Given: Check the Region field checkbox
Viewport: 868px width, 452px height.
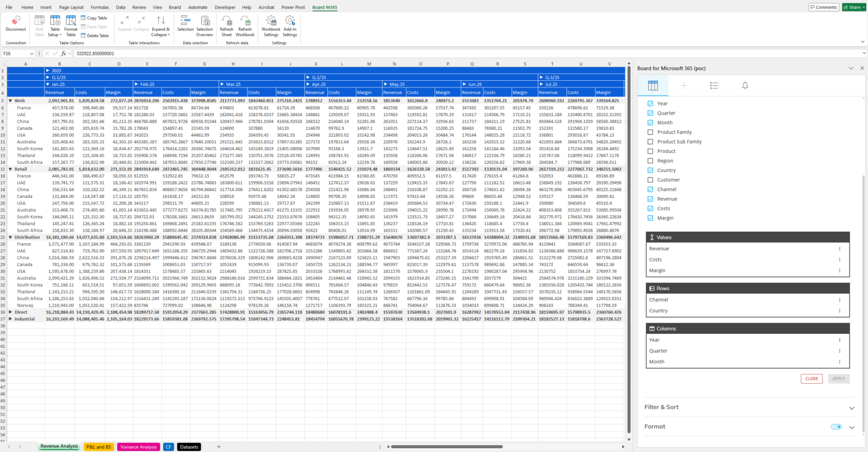Looking at the screenshot, I should coord(650,161).
